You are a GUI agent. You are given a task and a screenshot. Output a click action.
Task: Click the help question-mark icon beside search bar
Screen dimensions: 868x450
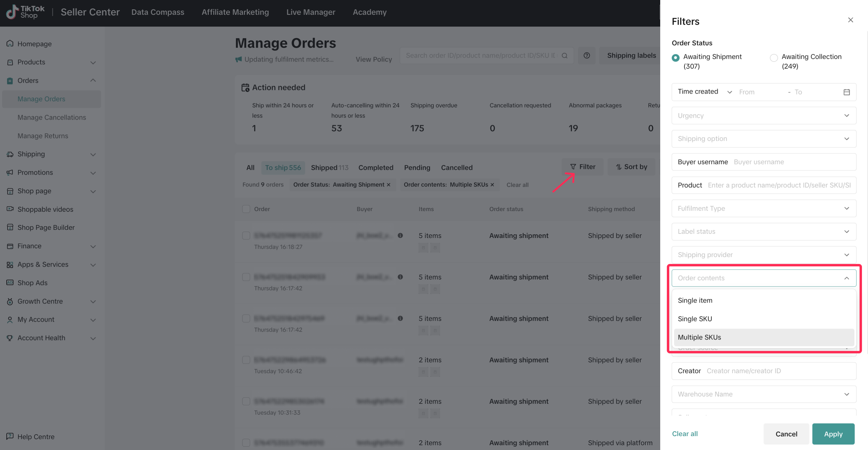pyautogui.click(x=587, y=56)
